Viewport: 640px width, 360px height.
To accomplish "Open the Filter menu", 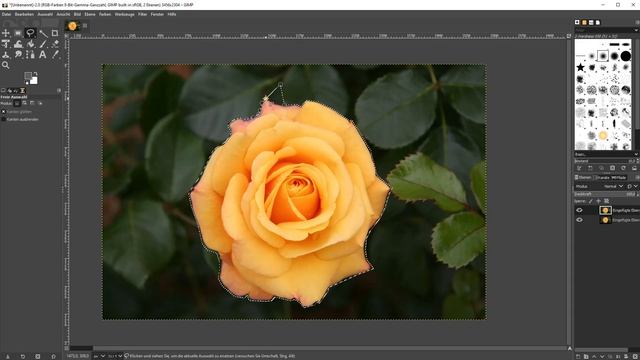I will (142, 14).
